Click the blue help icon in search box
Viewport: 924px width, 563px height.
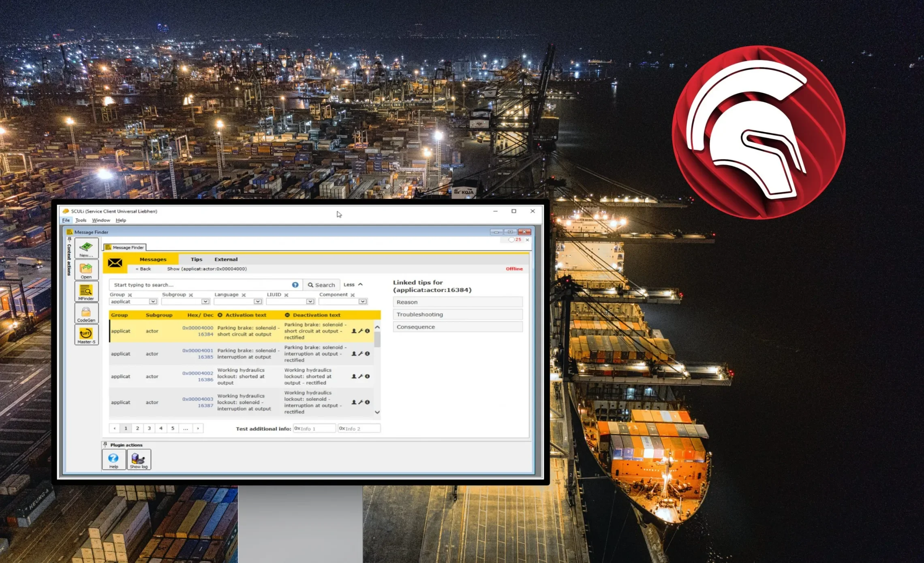click(x=295, y=285)
